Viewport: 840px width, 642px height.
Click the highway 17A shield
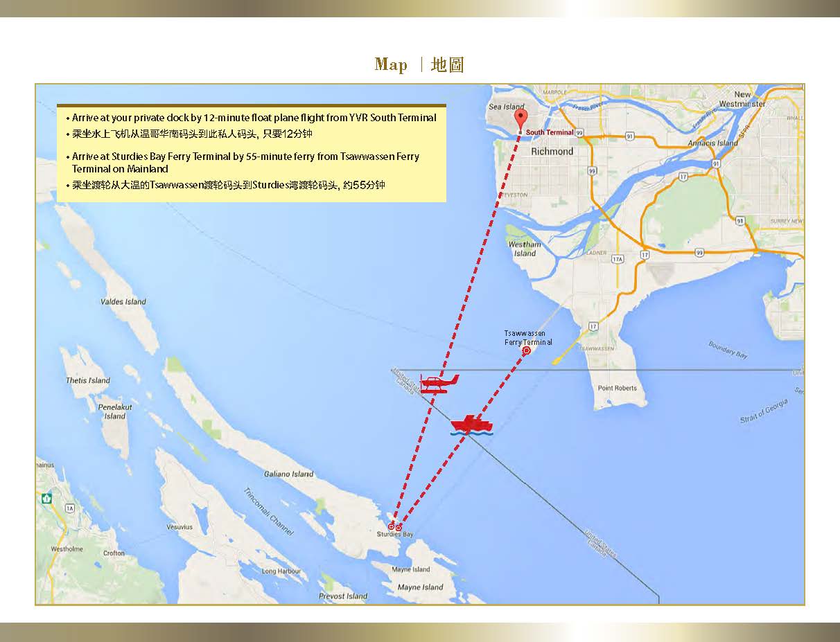pyautogui.click(x=618, y=259)
